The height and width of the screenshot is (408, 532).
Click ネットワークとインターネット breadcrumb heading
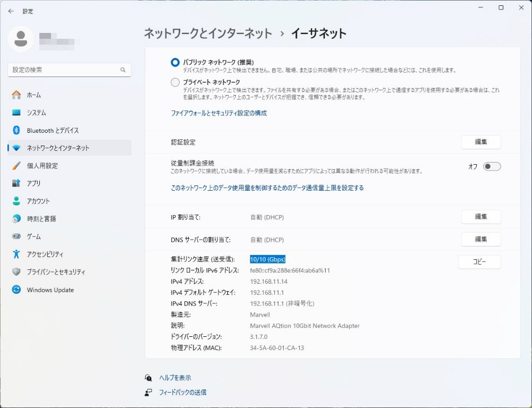coord(208,33)
